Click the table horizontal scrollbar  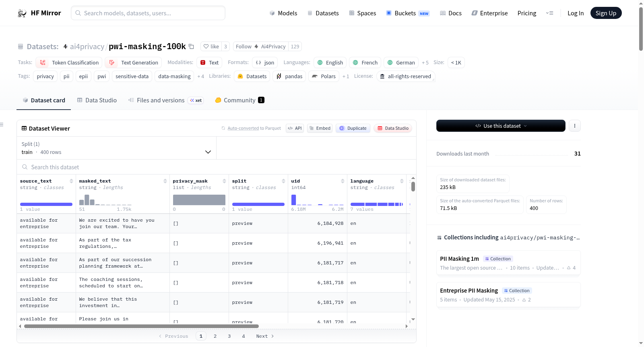[x=141, y=326]
